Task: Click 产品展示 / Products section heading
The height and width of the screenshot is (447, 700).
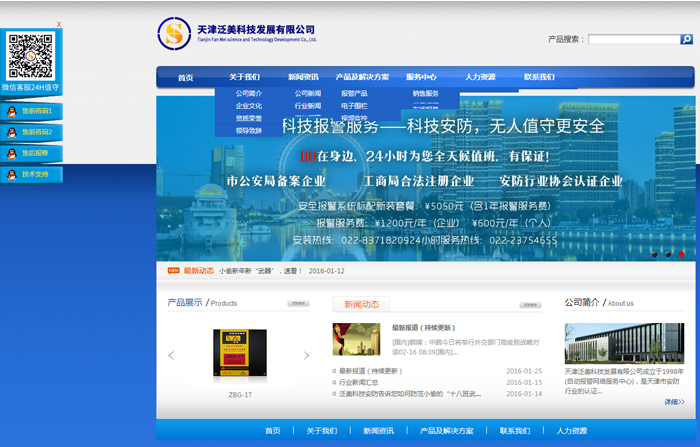Action: point(202,303)
